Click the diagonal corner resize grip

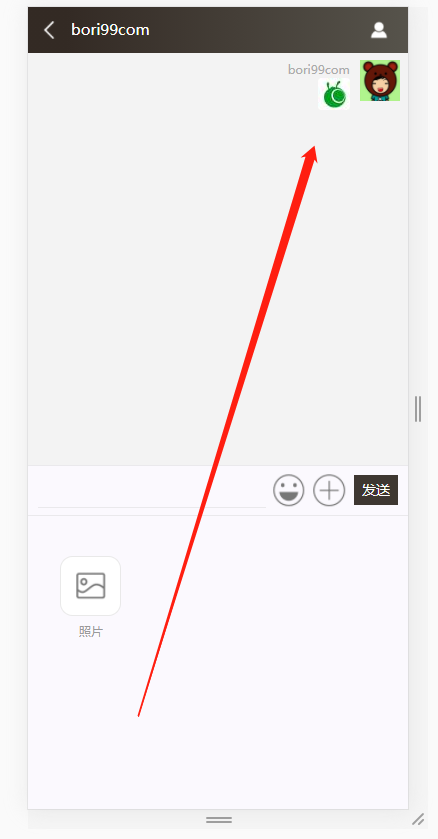(x=418, y=819)
